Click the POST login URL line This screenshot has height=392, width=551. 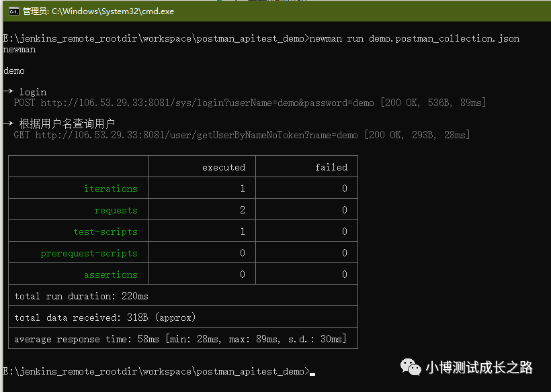[x=249, y=103]
